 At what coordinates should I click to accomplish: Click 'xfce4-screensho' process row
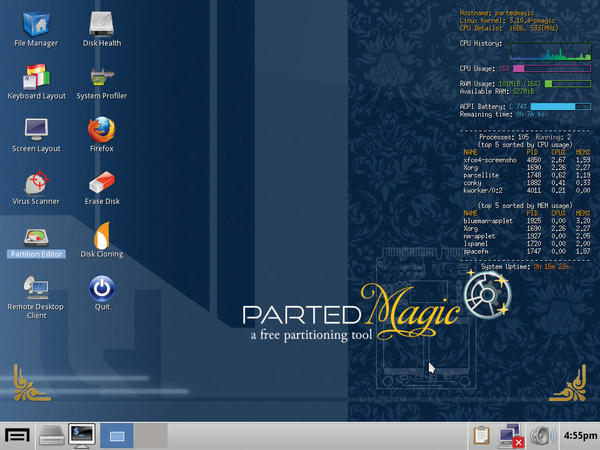[526, 160]
